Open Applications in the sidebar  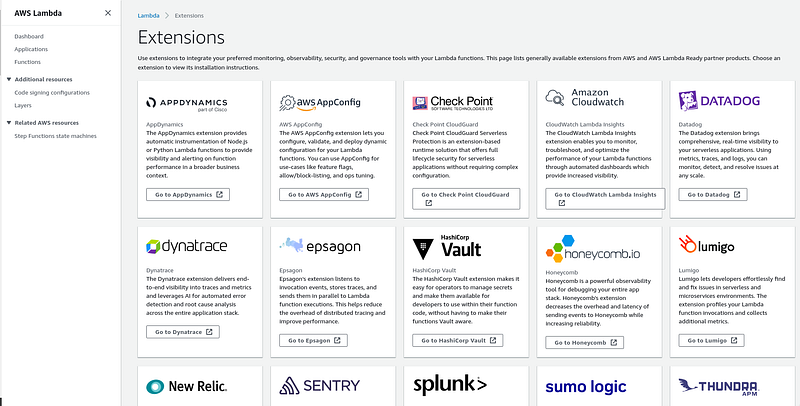point(31,49)
